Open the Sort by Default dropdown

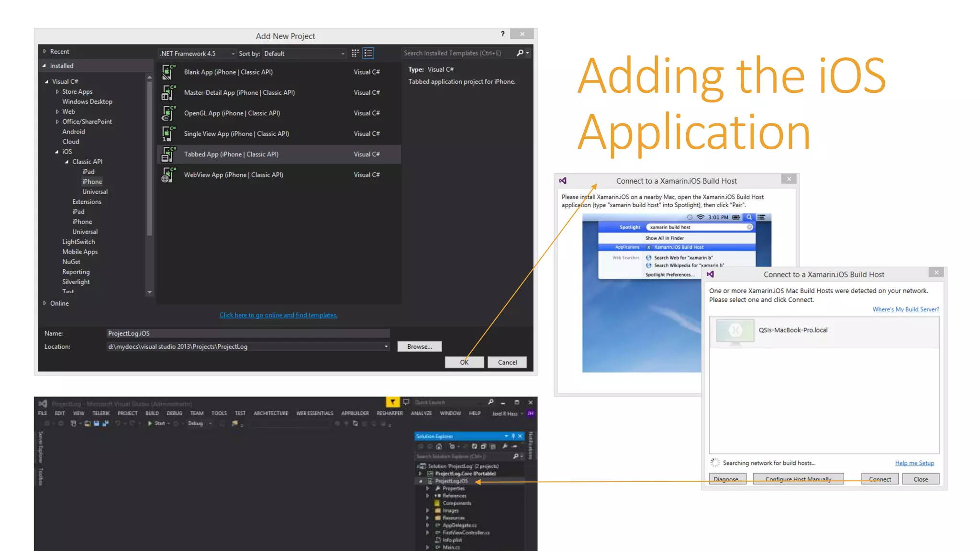click(304, 54)
